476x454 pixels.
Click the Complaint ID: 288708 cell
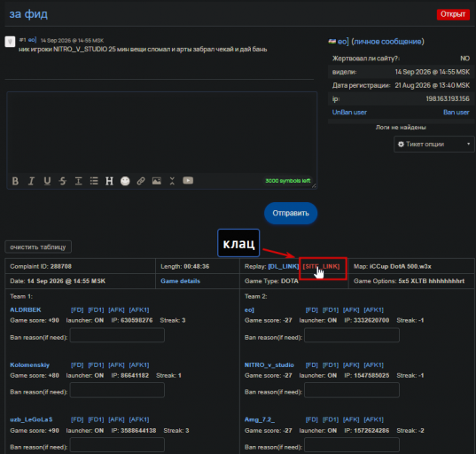point(81,266)
